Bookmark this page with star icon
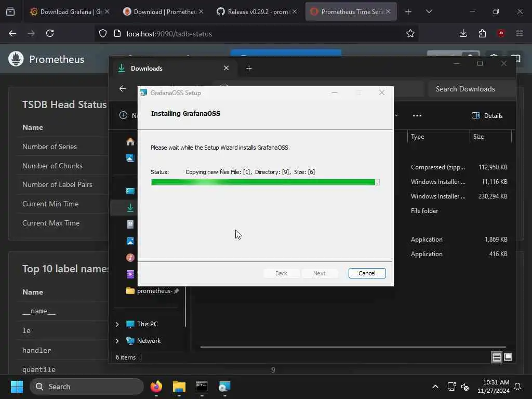Screen dimensions: 532x399 click(x=410, y=33)
